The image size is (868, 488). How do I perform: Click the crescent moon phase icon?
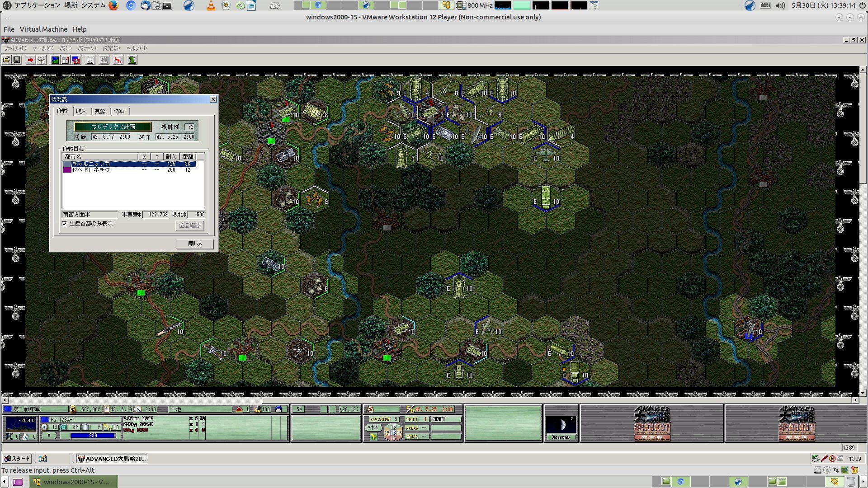[x=561, y=425]
